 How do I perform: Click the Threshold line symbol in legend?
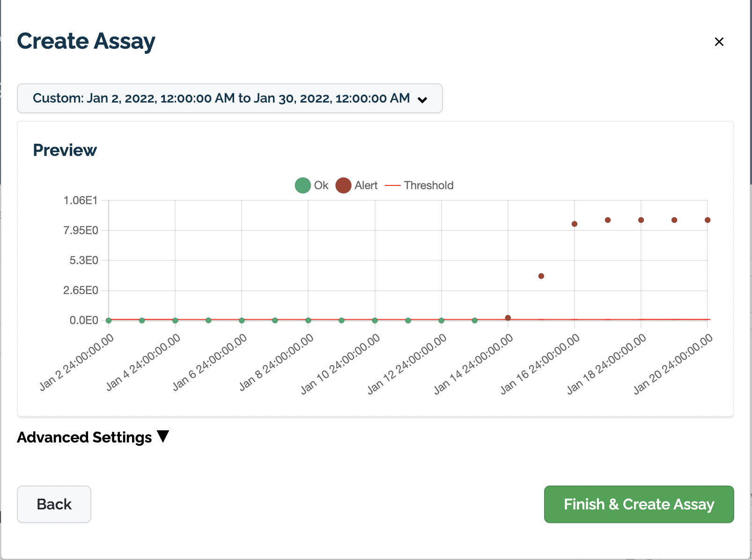click(x=393, y=185)
